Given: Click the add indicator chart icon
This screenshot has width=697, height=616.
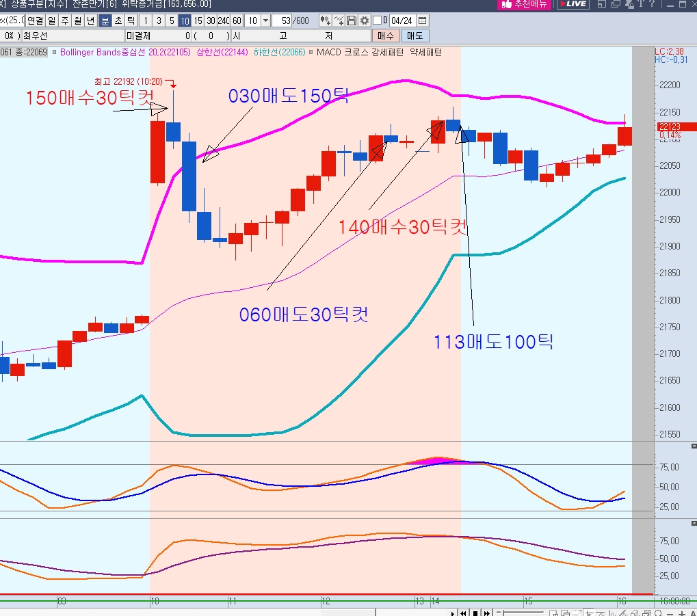Looking at the screenshot, I should pyautogui.click(x=325, y=21).
